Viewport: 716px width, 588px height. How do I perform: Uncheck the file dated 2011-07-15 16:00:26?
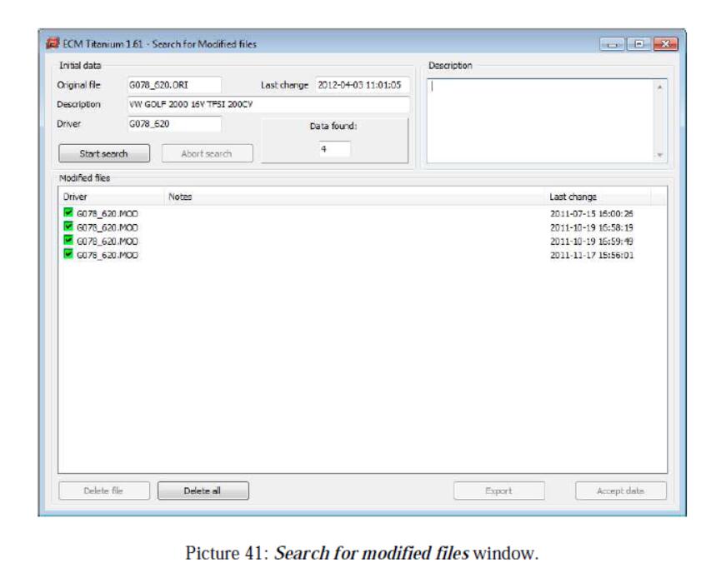[x=68, y=212]
